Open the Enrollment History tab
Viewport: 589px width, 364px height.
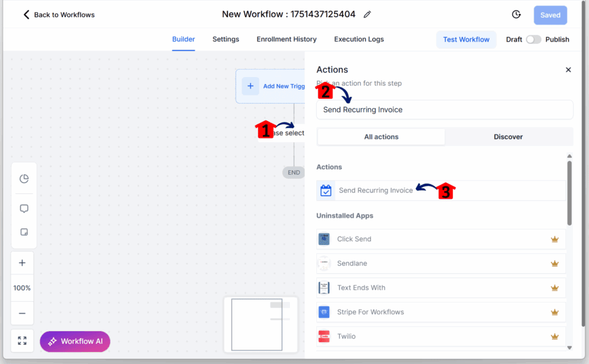pos(286,39)
